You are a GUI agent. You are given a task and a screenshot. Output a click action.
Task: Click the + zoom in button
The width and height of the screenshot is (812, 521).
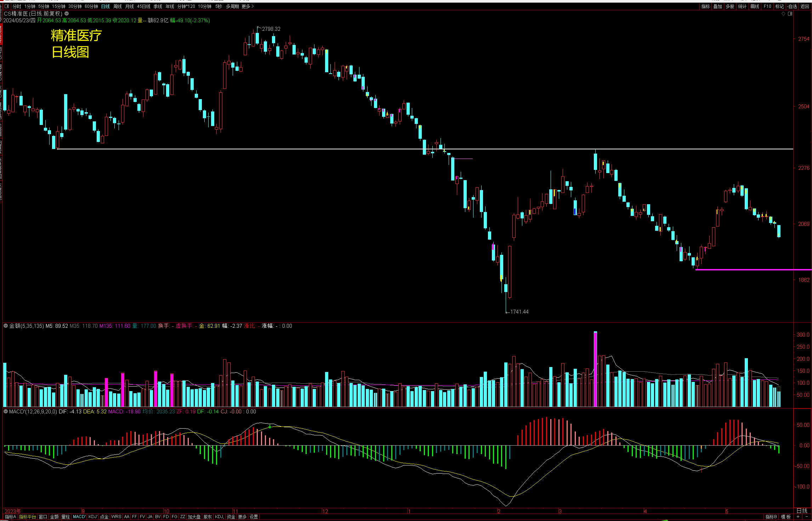point(798,517)
